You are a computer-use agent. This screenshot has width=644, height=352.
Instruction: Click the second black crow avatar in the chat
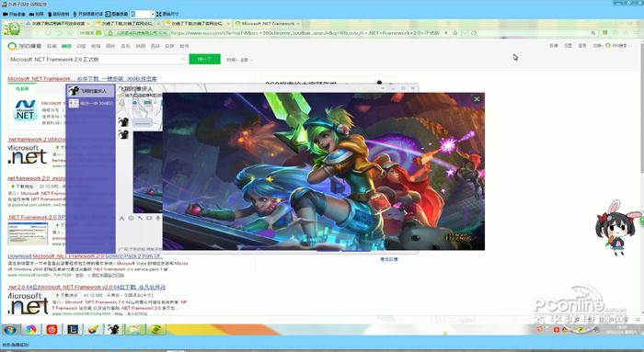[123, 134]
